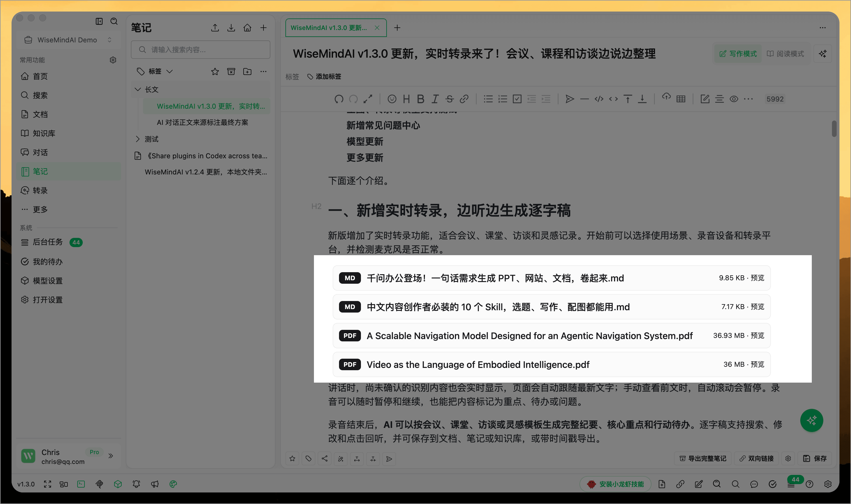Open the 标签 filter dropdown

click(x=155, y=71)
